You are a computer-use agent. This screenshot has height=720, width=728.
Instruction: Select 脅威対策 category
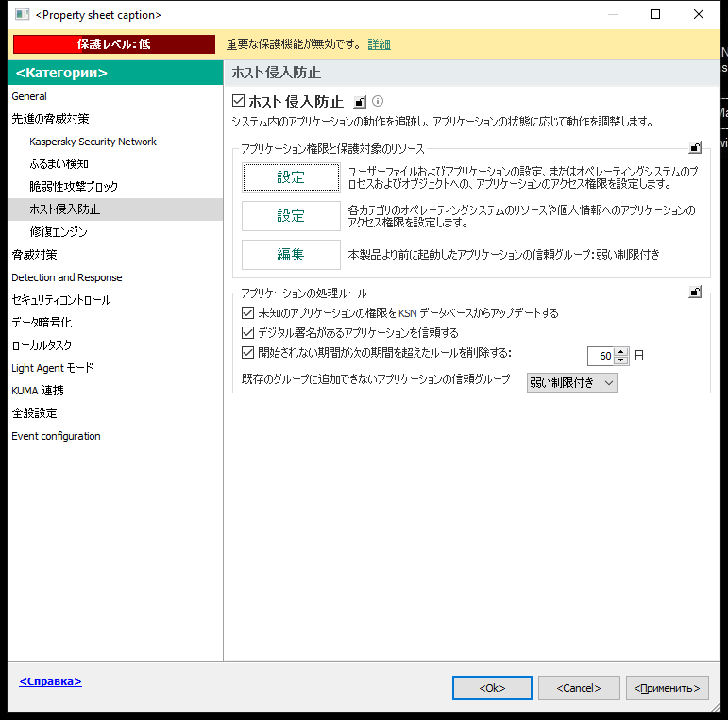115,255
